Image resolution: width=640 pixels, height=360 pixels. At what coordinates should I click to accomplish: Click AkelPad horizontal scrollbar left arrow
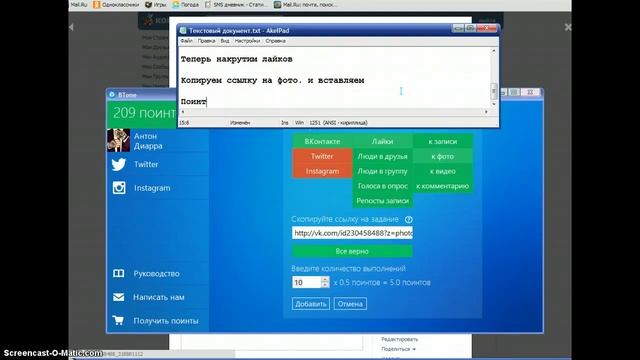coord(182,112)
